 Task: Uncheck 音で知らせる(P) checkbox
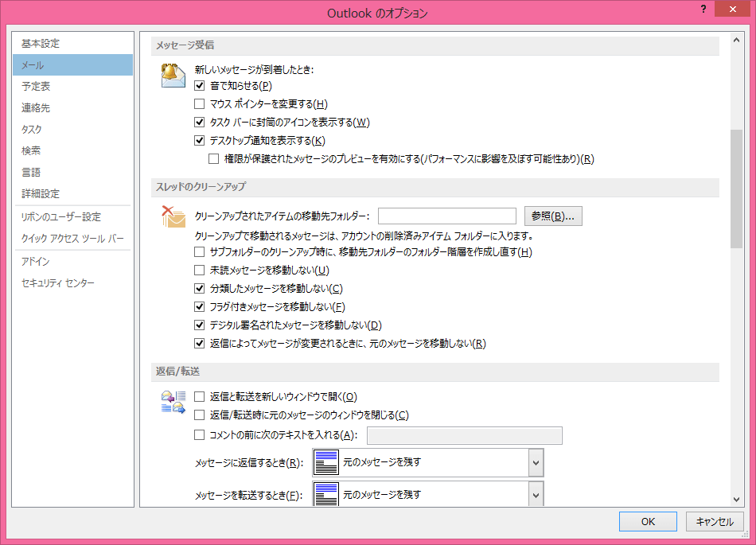click(x=199, y=86)
